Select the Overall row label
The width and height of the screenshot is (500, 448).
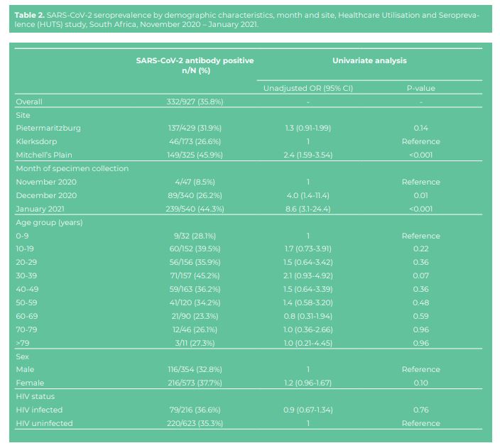[29, 102]
